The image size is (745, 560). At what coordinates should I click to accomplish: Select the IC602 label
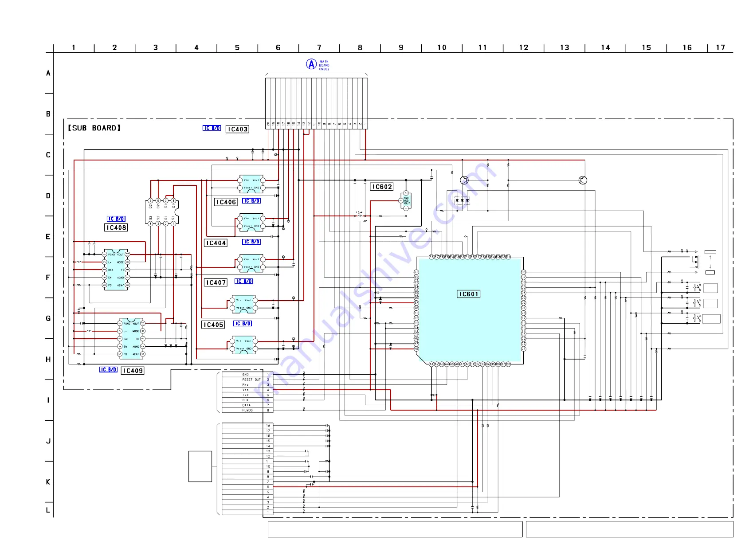click(x=382, y=187)
